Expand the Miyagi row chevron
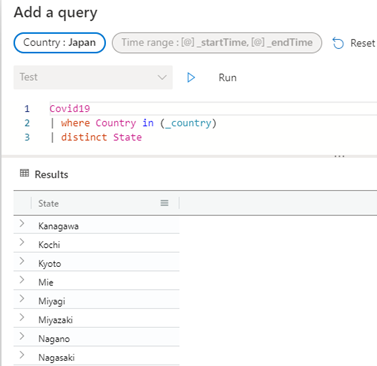The height and width of the screenshot is (366, 377). pyautogui.click(x=22, y=298)
